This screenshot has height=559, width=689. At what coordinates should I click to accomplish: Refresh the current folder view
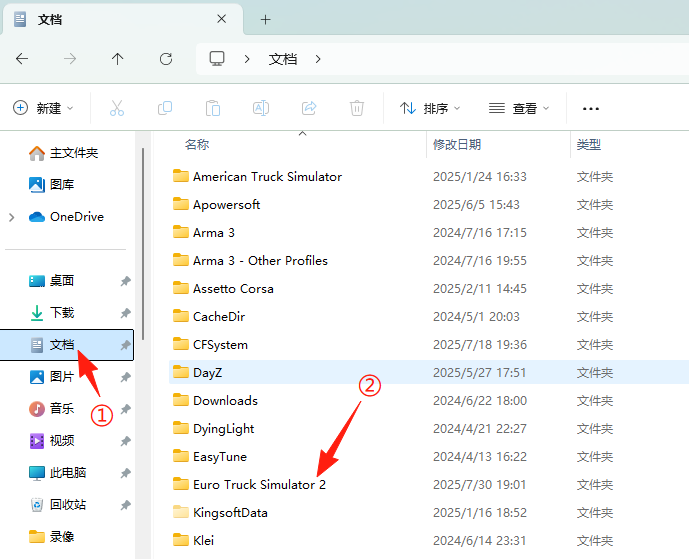pyautogui.click(x=166, y=58)
